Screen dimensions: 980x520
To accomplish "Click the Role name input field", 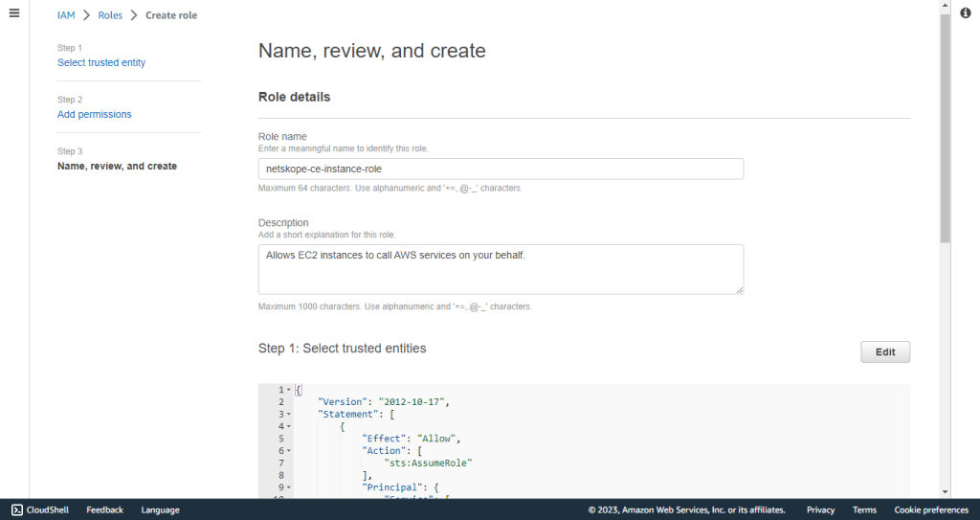I will 501,169.
